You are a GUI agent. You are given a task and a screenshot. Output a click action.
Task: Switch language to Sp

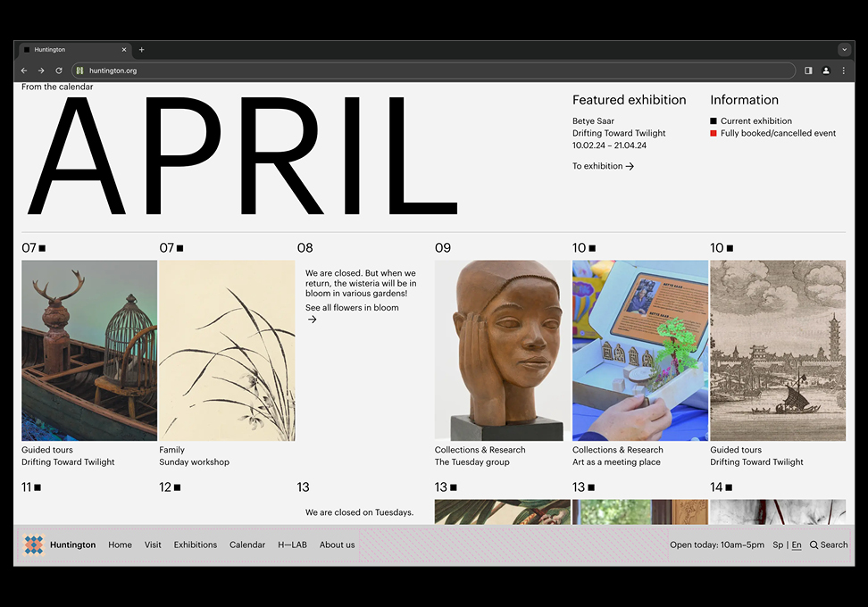[778, 545]
